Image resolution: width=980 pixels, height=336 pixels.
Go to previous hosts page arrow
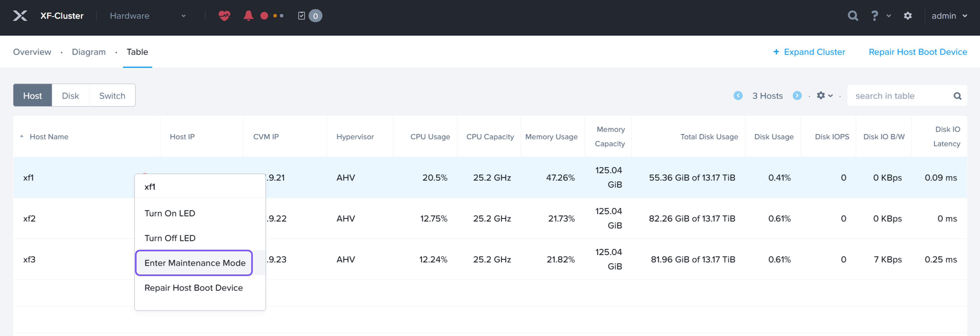click(x=738, y=96)
